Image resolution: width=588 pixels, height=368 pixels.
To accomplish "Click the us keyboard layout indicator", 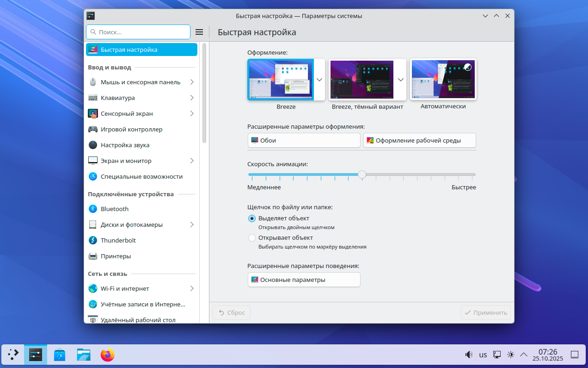I will pos(483,355).
